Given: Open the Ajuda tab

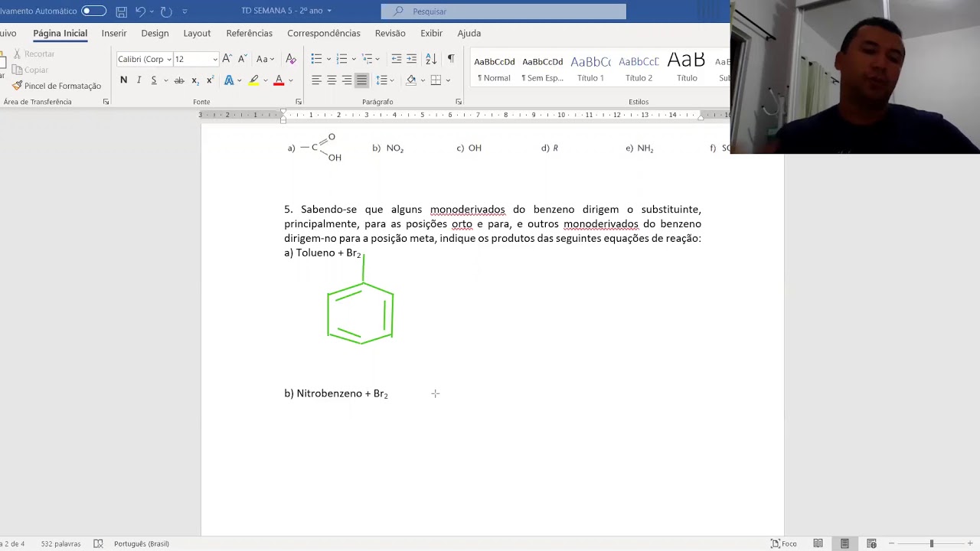Looking at the screenshot, I should pos(469,34).
